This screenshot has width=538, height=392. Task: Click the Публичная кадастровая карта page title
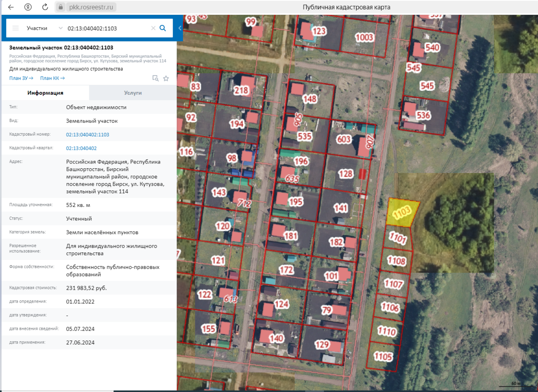click(x=346, y=7)
